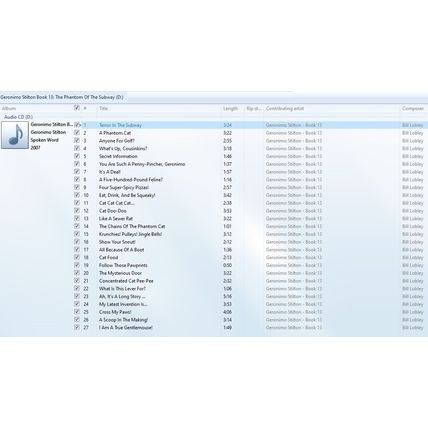Click the 2:55 length of track 3

227,140
